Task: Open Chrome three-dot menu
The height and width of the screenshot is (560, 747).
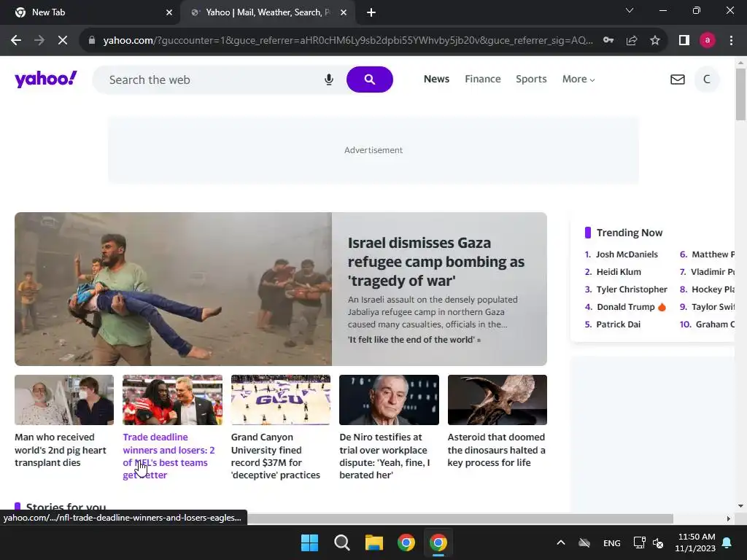Action: [x=731, y=41]
